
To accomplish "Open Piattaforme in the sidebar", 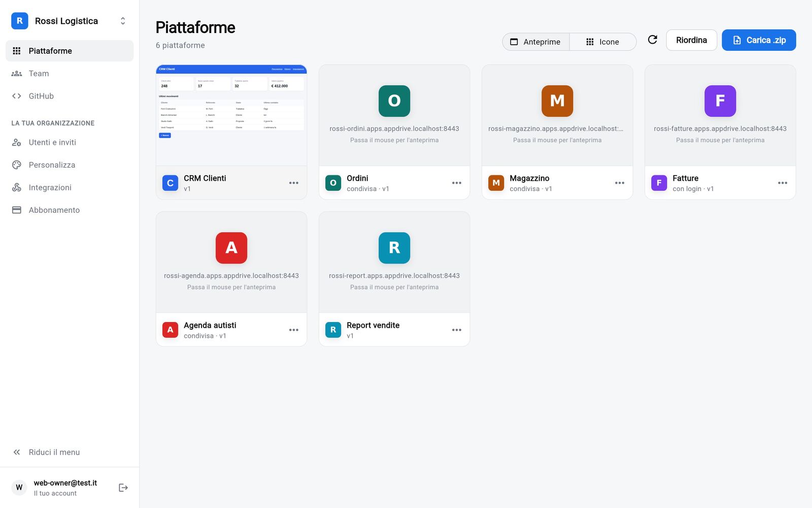I will coord(70,51).
